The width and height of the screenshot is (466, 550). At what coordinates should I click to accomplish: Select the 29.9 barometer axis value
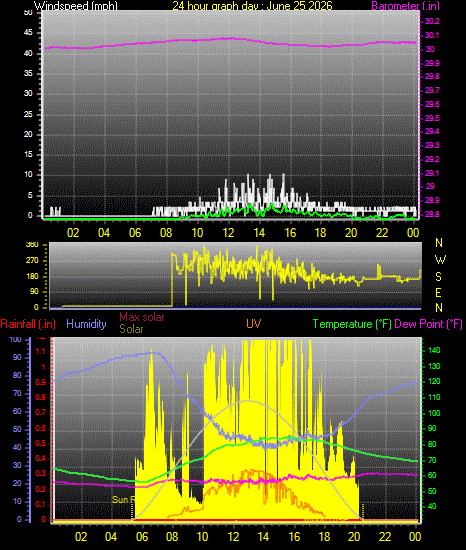click(x=432, y=63)
